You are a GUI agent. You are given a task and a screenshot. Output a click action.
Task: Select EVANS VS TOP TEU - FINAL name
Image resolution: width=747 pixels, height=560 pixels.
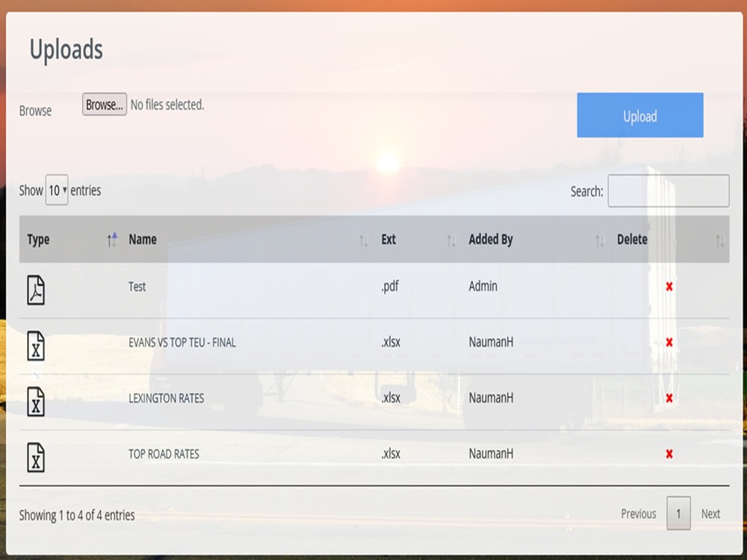point(182,343)
